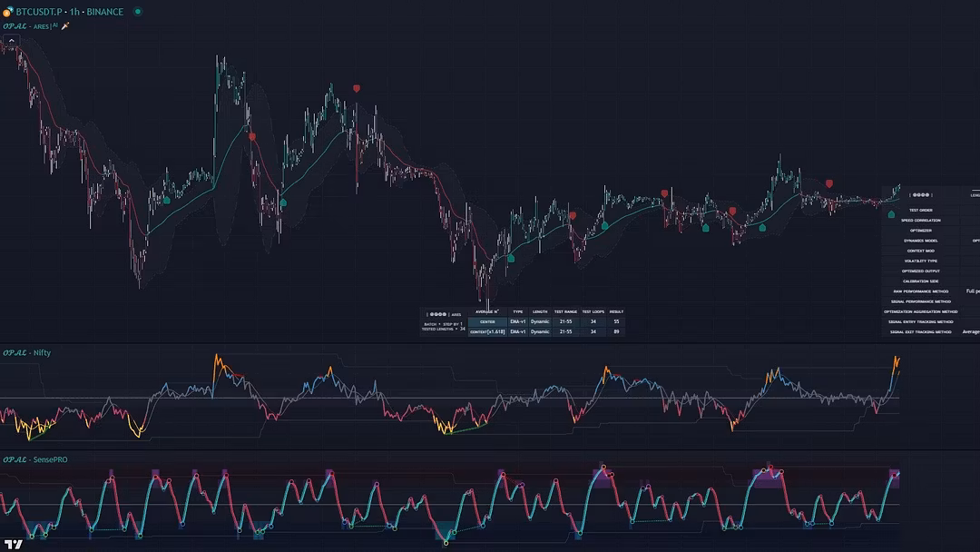
Task: Click the TradingView logo in bottom corner
Action: click(x=13, y=544)
